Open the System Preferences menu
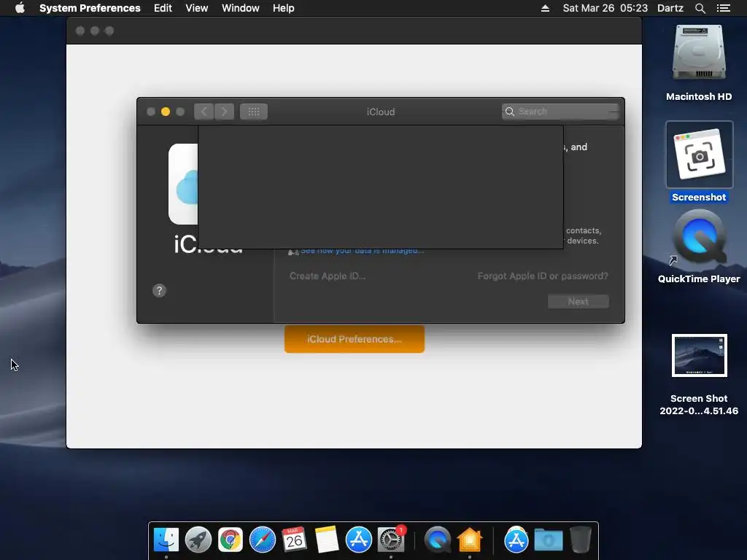 90,8
